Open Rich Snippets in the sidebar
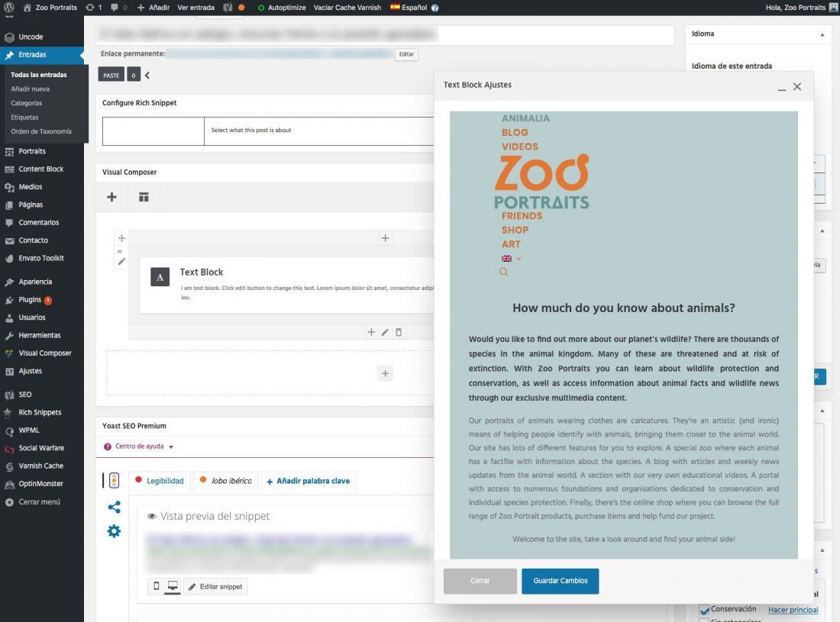 [42, 412]
